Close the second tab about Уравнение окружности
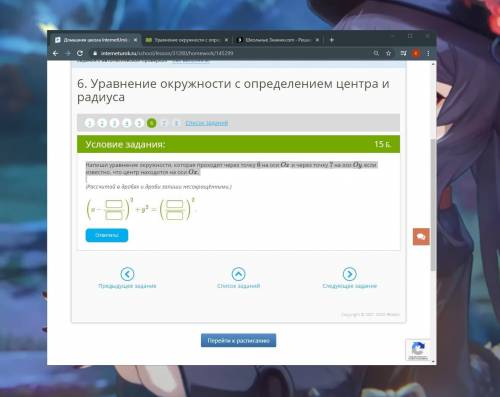 (226, 40)
